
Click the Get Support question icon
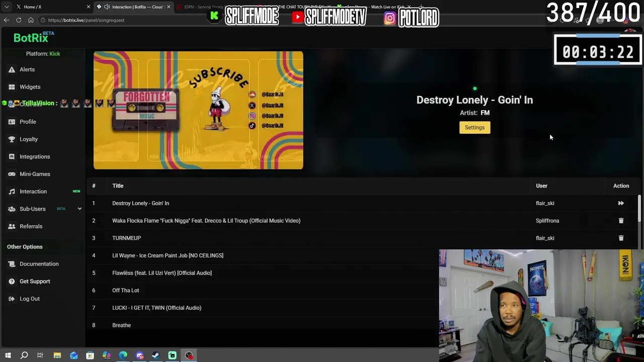tap(12, 282)
